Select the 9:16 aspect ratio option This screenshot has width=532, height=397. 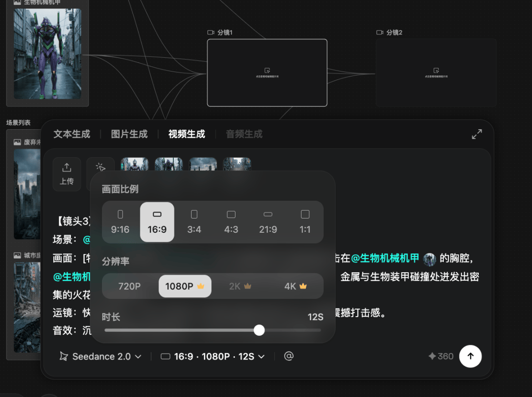click(120, 222)
